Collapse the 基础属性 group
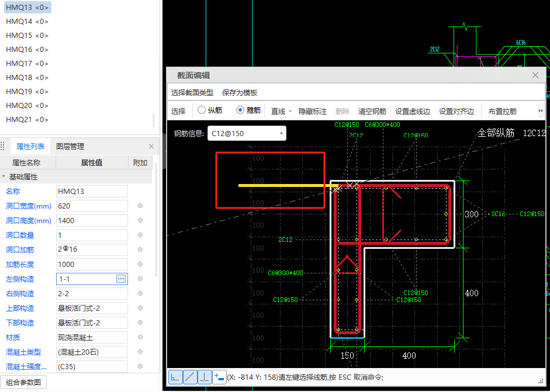The height and width of the screenshot is (392, 550). (x=4, y=176)
